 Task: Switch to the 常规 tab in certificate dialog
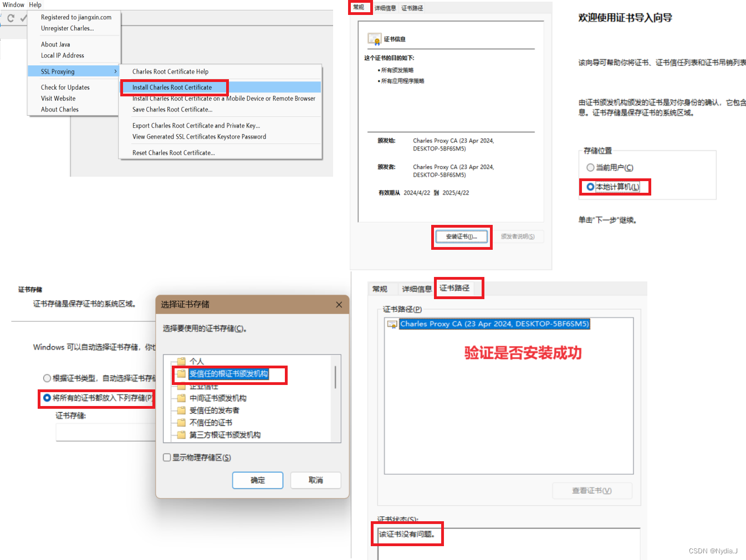coord(359,7)
